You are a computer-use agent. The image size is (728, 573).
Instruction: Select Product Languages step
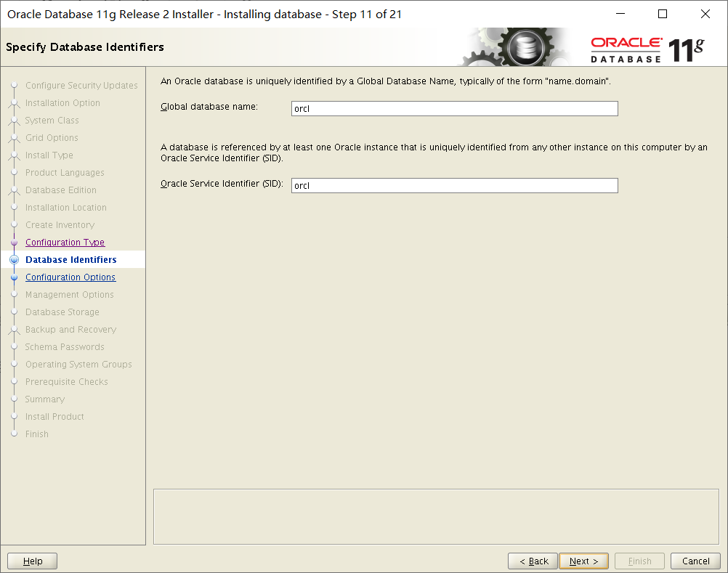[x=65, y=173]
